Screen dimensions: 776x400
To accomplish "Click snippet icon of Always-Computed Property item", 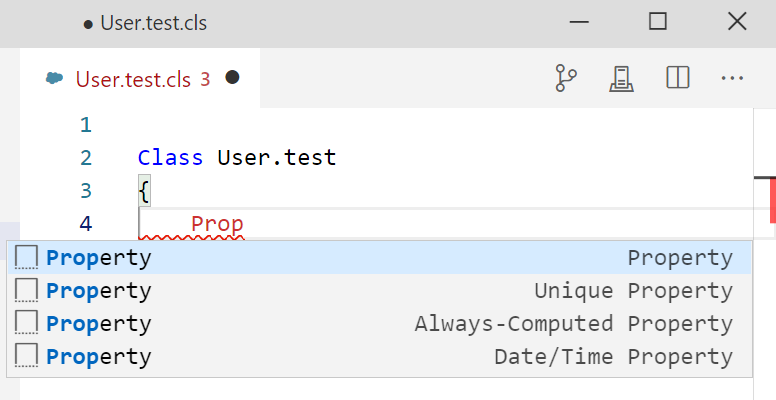I will (27, 324).
